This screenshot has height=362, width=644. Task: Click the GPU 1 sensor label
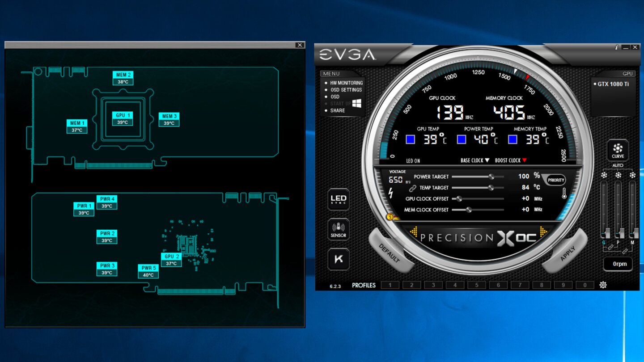(x=122, y=118)
